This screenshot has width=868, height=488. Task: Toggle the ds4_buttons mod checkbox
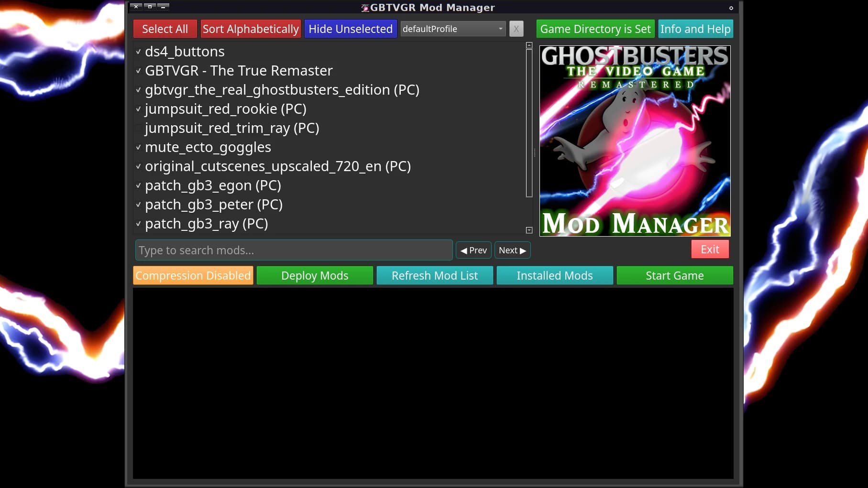(x=138, y=52)
